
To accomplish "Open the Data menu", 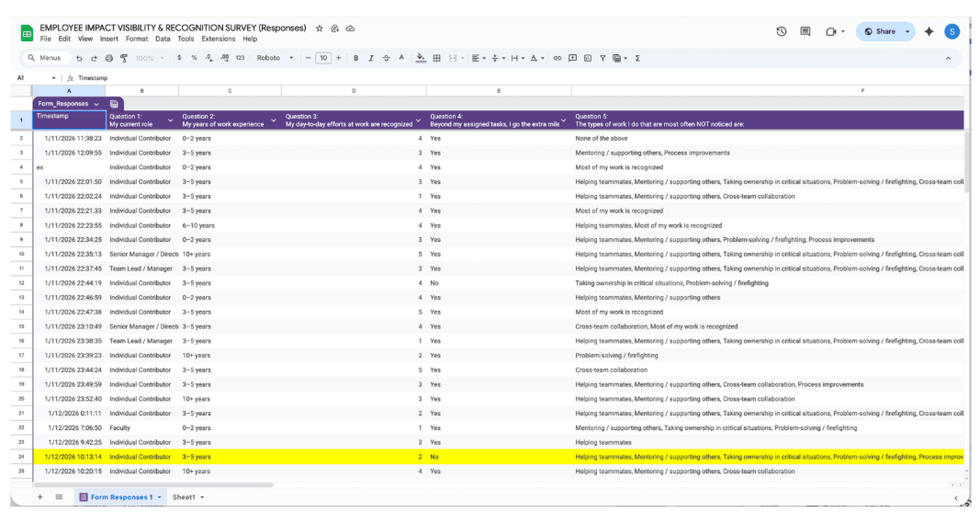I will (163, 39).
